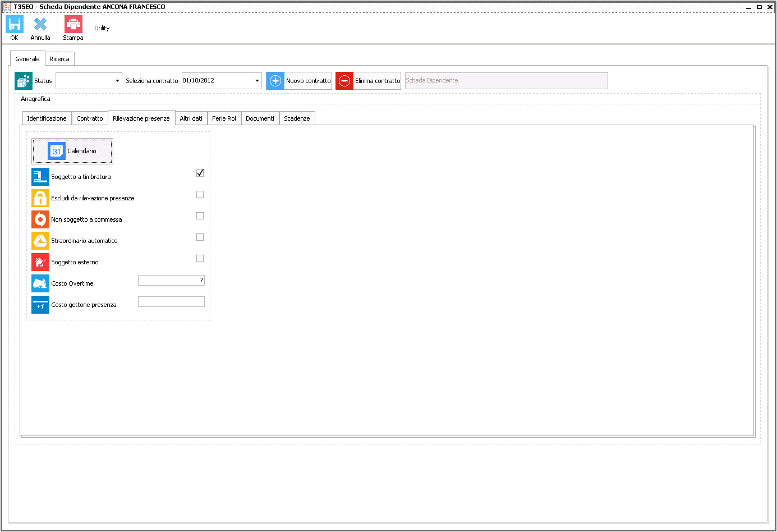Viewport: 777px width, 532px height.
Task: Click the Annulla cancel X icon
Action: pos(40,24)
